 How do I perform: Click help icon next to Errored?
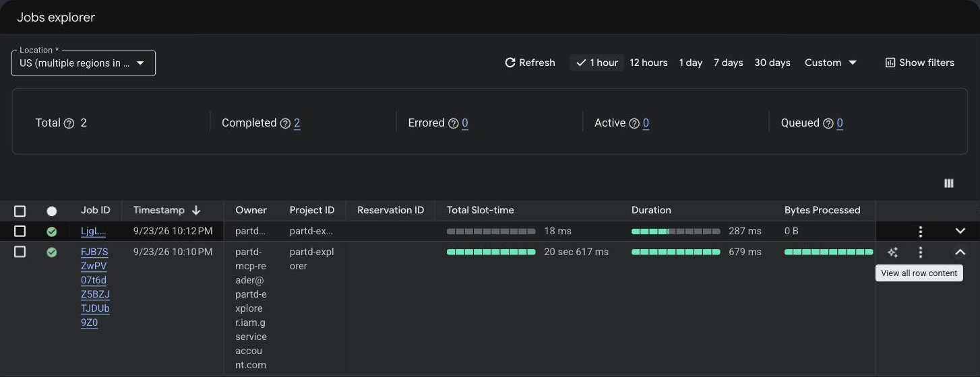[454, 123]
